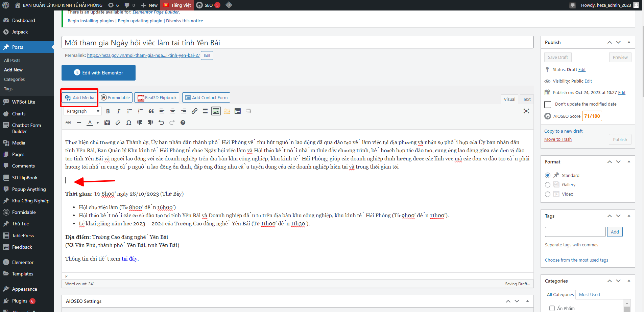
Task: Open the Paragraph format dropdown
Action: coord(82,111)
